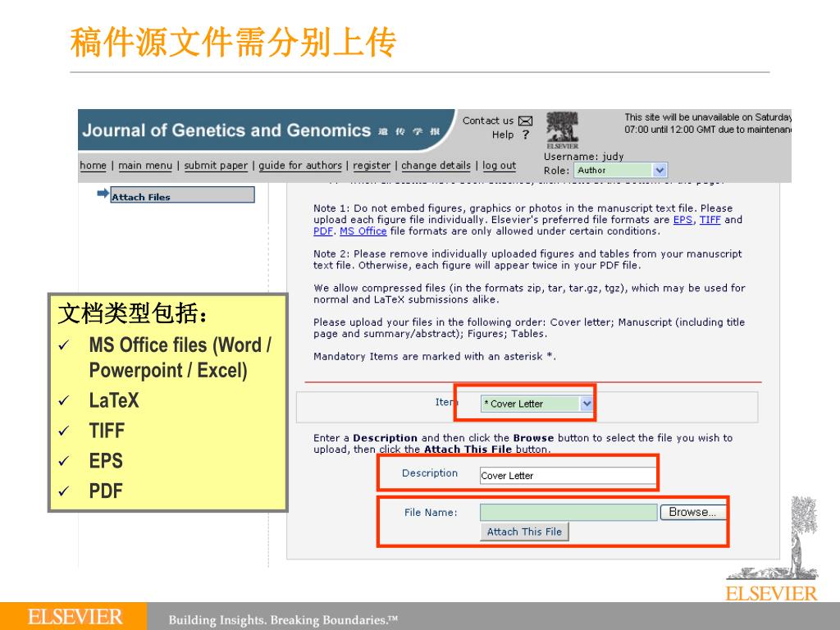The image size is (840, 630).
Task: Open change details page
Action: pyautogui.click(x=436, y=166)
